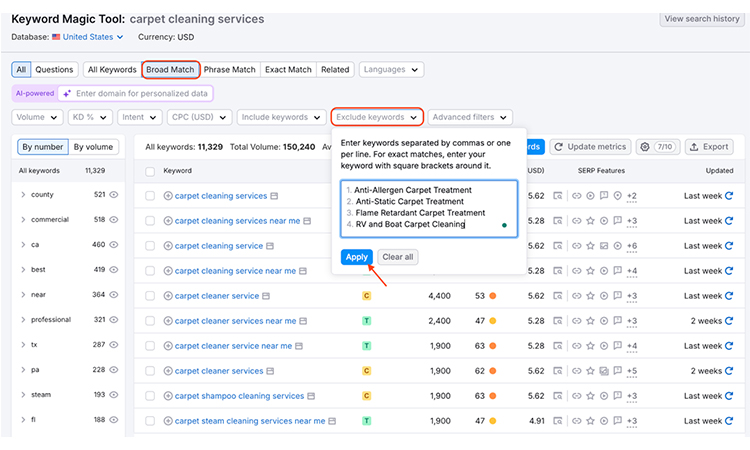Click Clear all in exclude popup

397,257
